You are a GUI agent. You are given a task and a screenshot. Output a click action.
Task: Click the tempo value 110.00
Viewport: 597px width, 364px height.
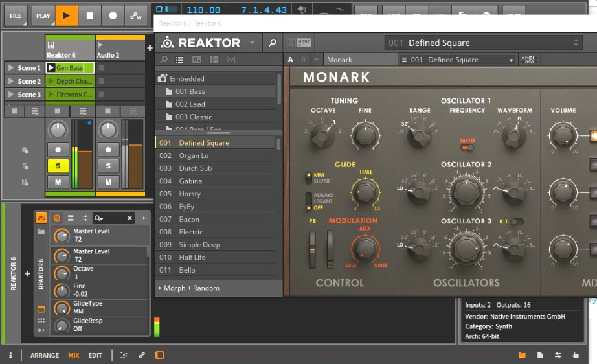pos(203,10)
